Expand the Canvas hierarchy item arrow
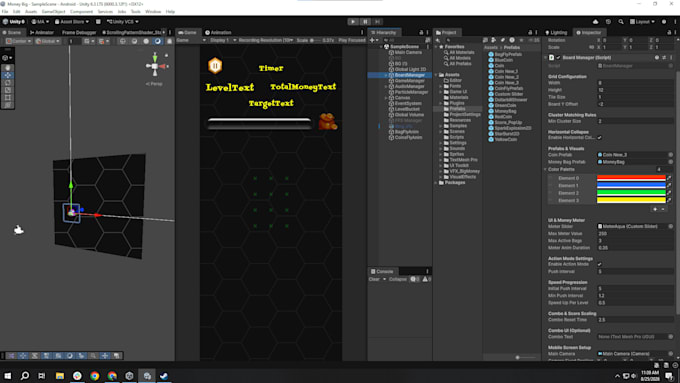Viewport: 680px width, 383px height. [386, 98]
